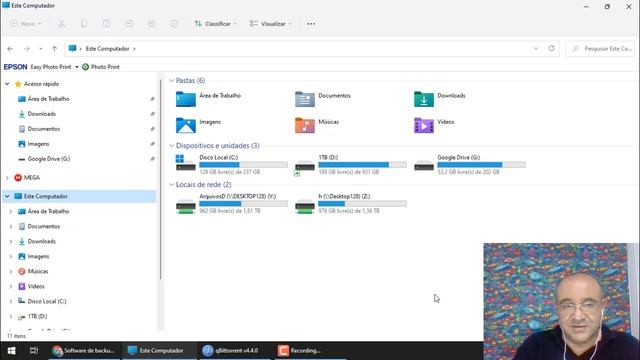Click Google Drive (G:) storage usage bar
The image size is (640, 360).
click(x=482, y=164)
